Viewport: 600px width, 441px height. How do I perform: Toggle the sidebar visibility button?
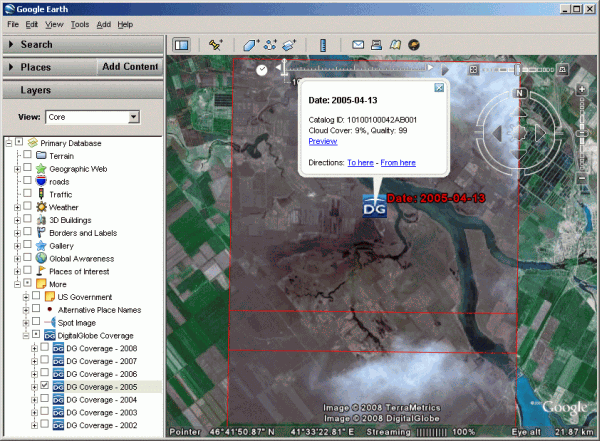point(181,45)
